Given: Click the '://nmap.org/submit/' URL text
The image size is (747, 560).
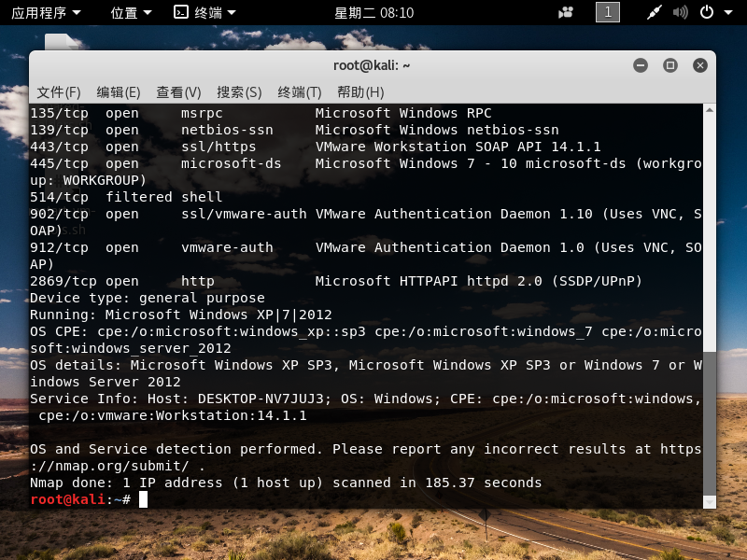Looking at the screenshot, I should (109, 466).
